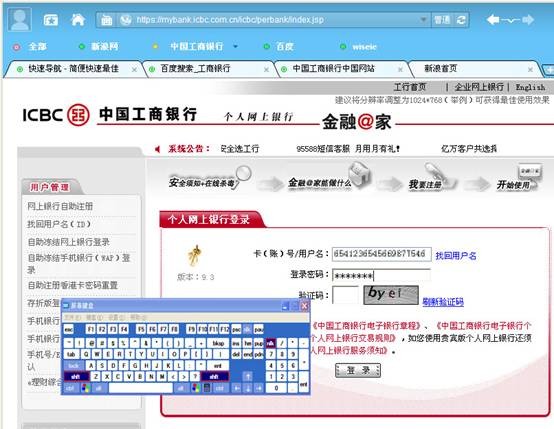The height and width of the screenshot is (429, 554).
Task: Open the 中国工商银行电子银行章程 link
Action: pos(367,325)
